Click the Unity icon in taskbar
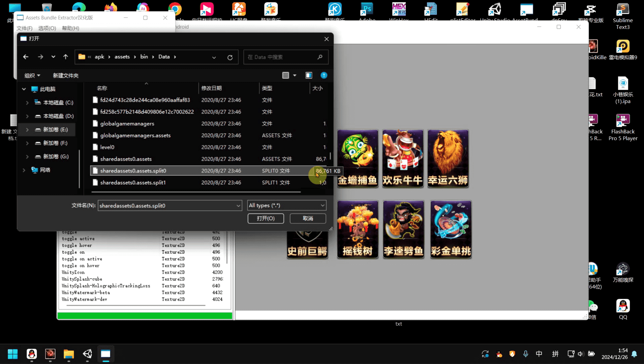Screen dimensions: 644x364 coord(87,354)
